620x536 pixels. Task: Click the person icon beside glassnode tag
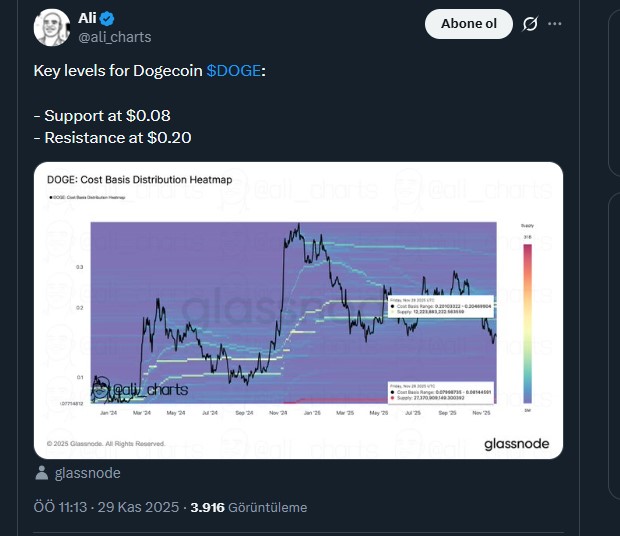[41, 473]
